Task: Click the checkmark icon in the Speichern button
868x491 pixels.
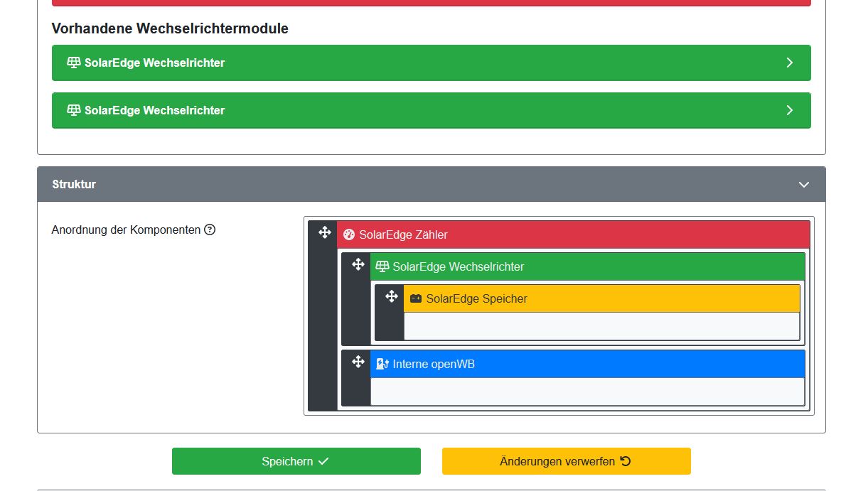Action: [323, 461]
